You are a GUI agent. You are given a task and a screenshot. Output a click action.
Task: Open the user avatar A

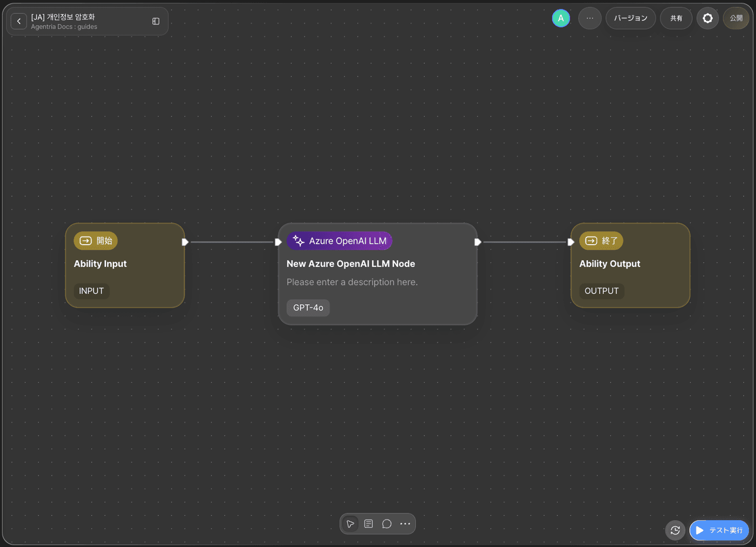pos(561,18)
